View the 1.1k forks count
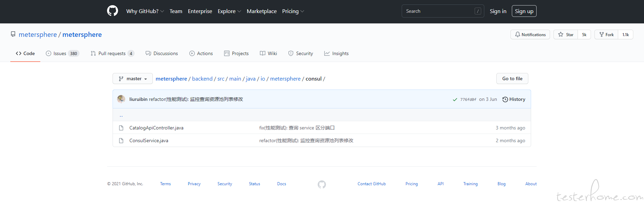 pos(625,34)
